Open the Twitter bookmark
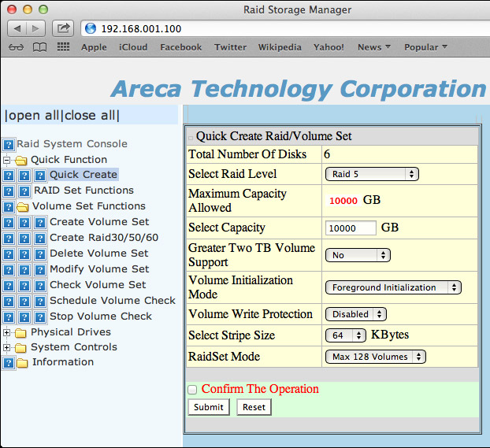The image size is (490, 448). tap(230, 47)
